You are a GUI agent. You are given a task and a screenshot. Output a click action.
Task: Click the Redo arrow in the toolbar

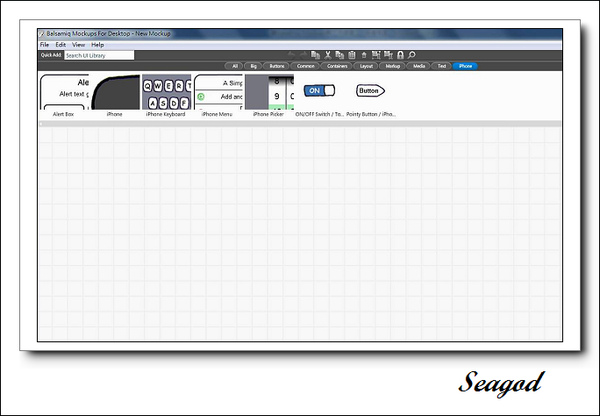303,55
